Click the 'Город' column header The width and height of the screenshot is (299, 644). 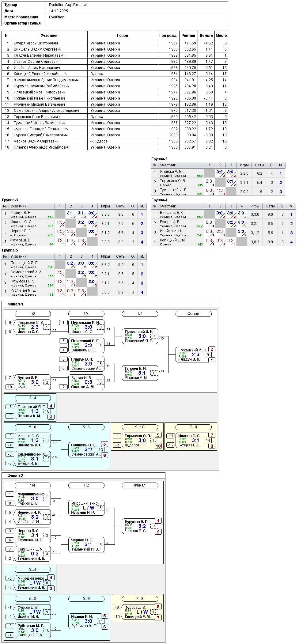[x=123, y=36]
